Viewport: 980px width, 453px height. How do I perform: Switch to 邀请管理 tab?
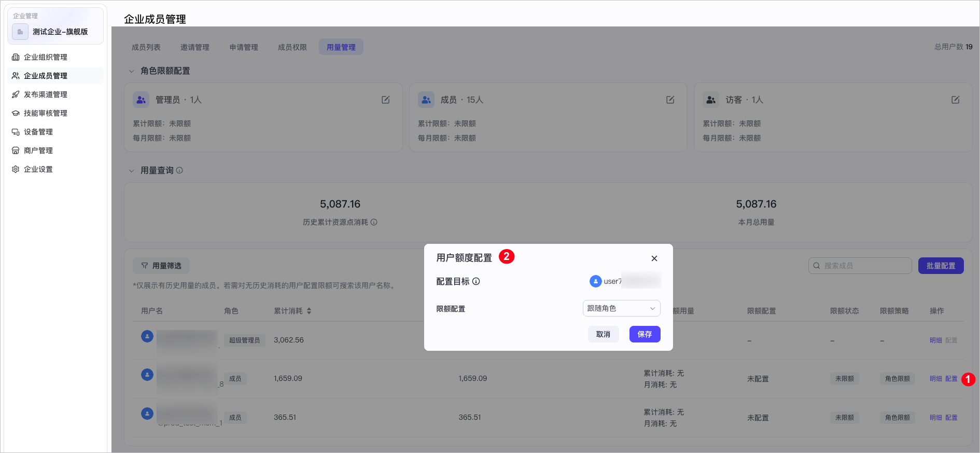click(x=195, y=47)
